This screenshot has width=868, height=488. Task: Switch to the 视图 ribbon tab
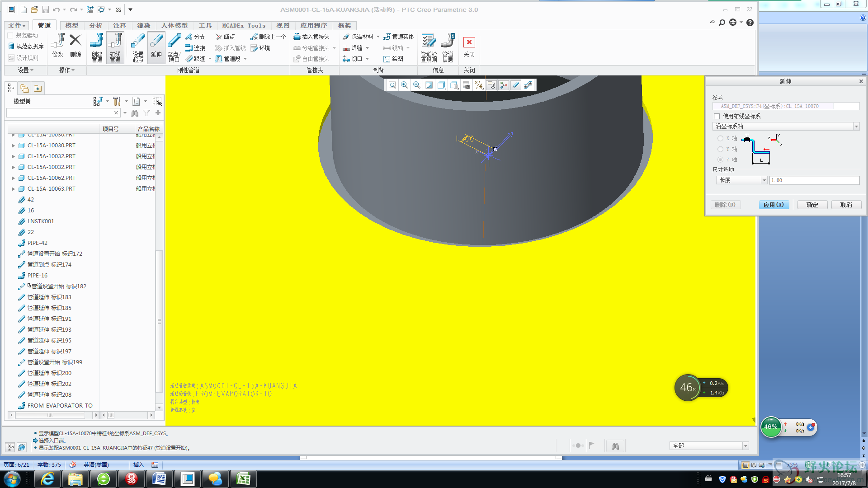point(283,25)
